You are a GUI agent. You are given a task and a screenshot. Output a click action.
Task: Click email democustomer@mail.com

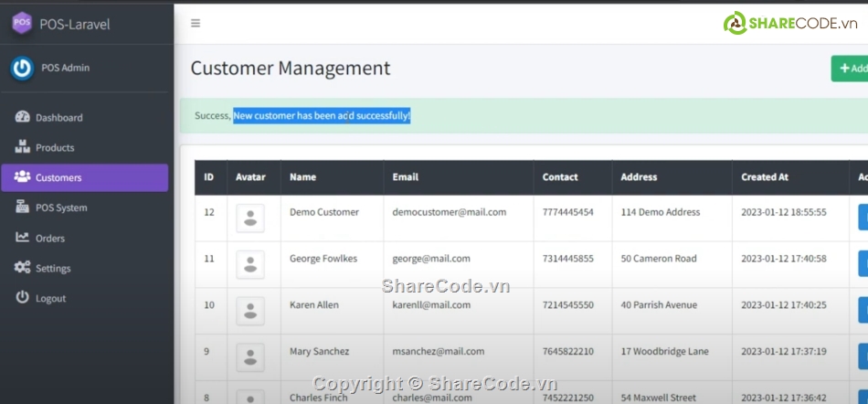pos(449,212)
